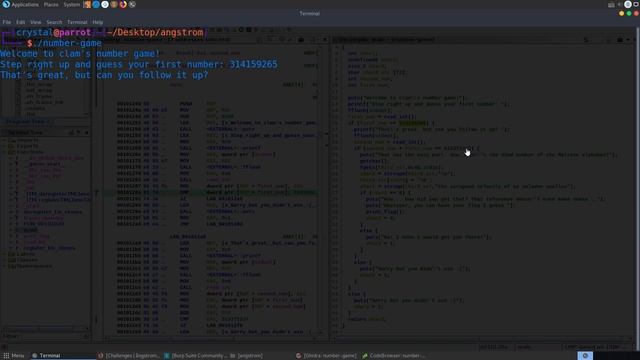Open the terminal's Help menu
The width and height of the screenshot is (640, 360).
[x=98, y=22]
